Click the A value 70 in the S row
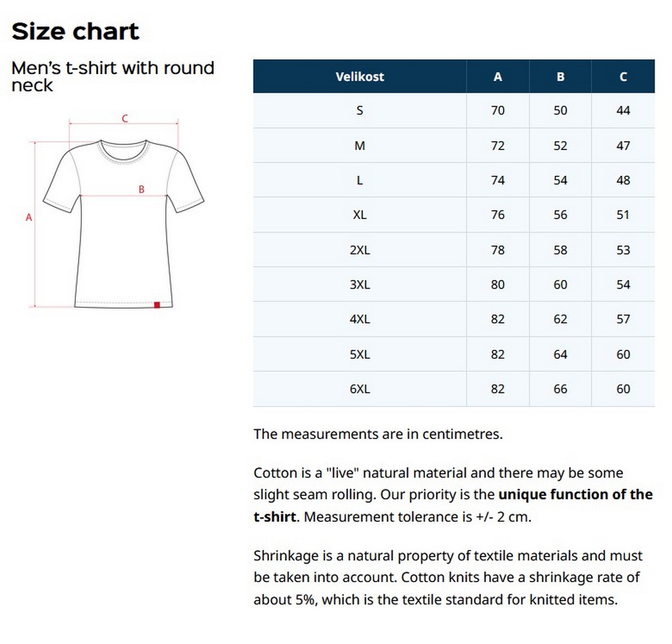Image resolution: width=672 pixels, height=644 pixels. pyautogui.click(x=498, y=111)
